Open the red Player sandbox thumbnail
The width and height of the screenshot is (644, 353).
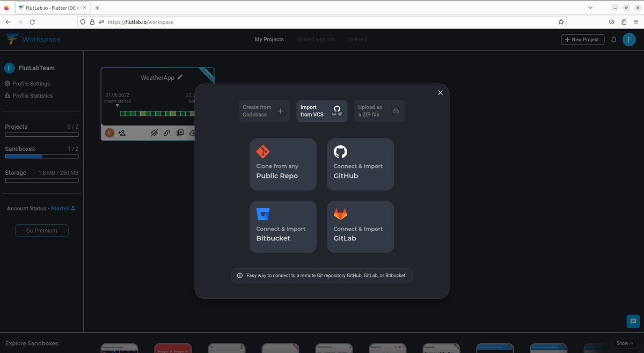click(x=173, y=348)
